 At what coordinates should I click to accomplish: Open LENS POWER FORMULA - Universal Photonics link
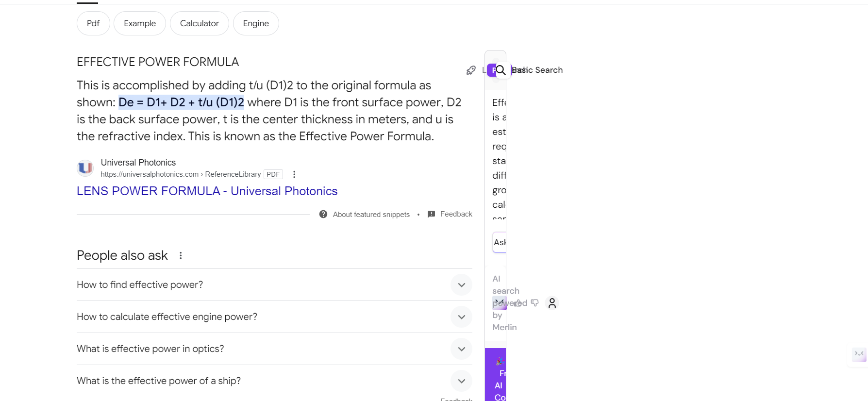tap(207, 191)
